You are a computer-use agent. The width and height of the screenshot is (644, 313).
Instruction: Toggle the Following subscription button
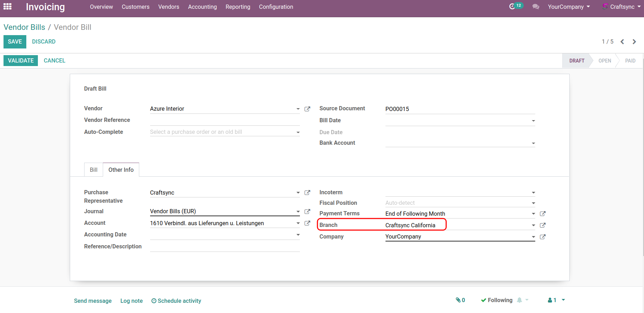[497, 300]
